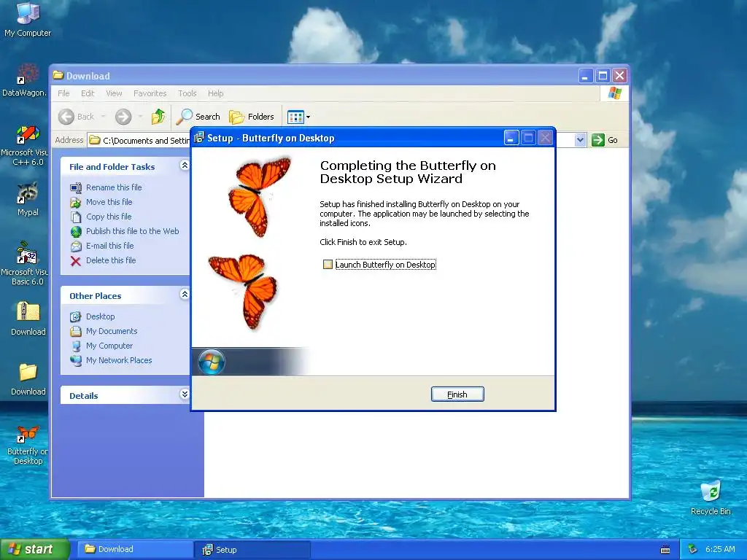This screenshot has height=560, width=747.
Task: Go to My Documents in Other Places
Action: coord(112,331)
